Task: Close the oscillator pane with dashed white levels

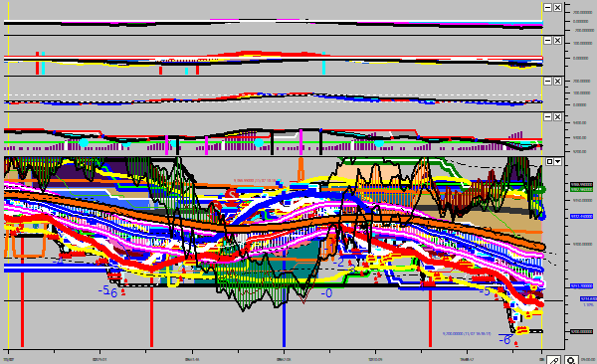Action: point(557,82)
